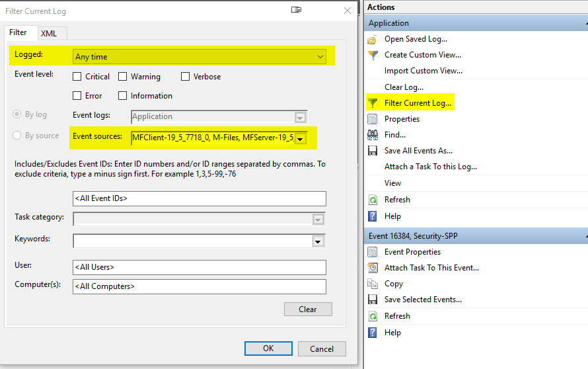The image size is (588, 369).
Task: Open the Logged time range dropdown
Action: [320, 57]
